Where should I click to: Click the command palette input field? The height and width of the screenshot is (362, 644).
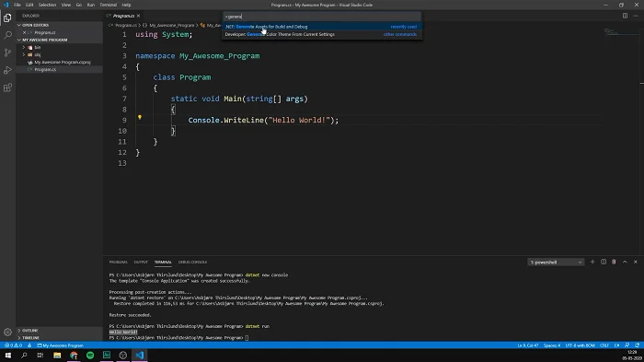coord(322,17)
